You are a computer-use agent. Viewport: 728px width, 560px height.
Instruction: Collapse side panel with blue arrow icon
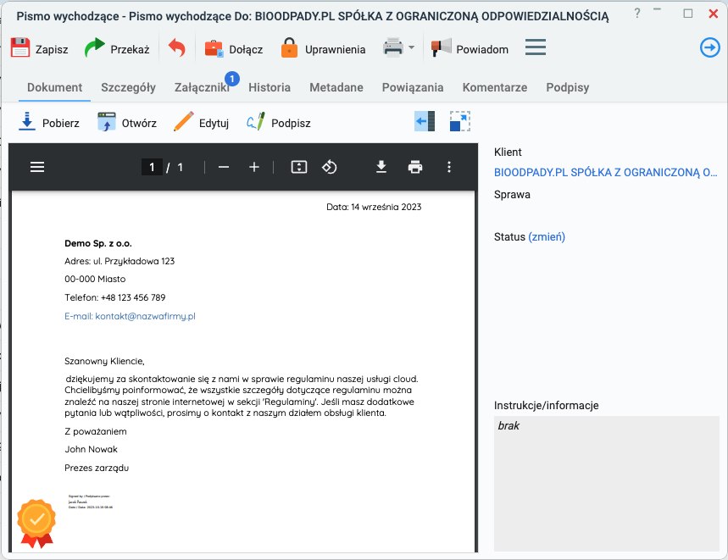(x=425, y=121)
